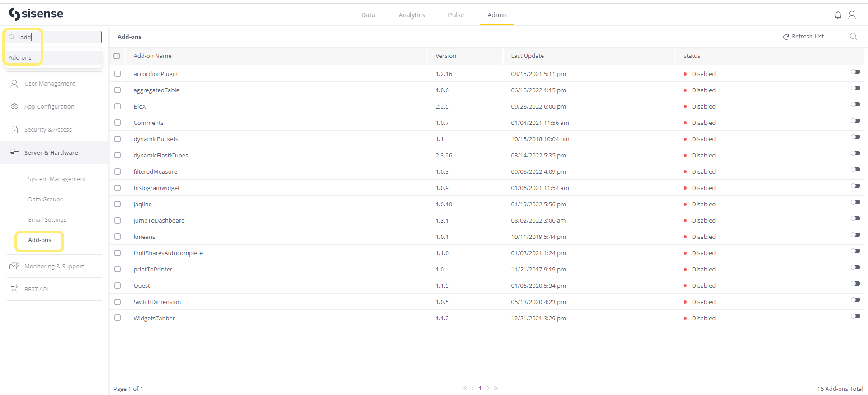This screenshot has width=868, height=395.
Task: Select Add-ons from search suggestions
Action: (x=20, y=58)
